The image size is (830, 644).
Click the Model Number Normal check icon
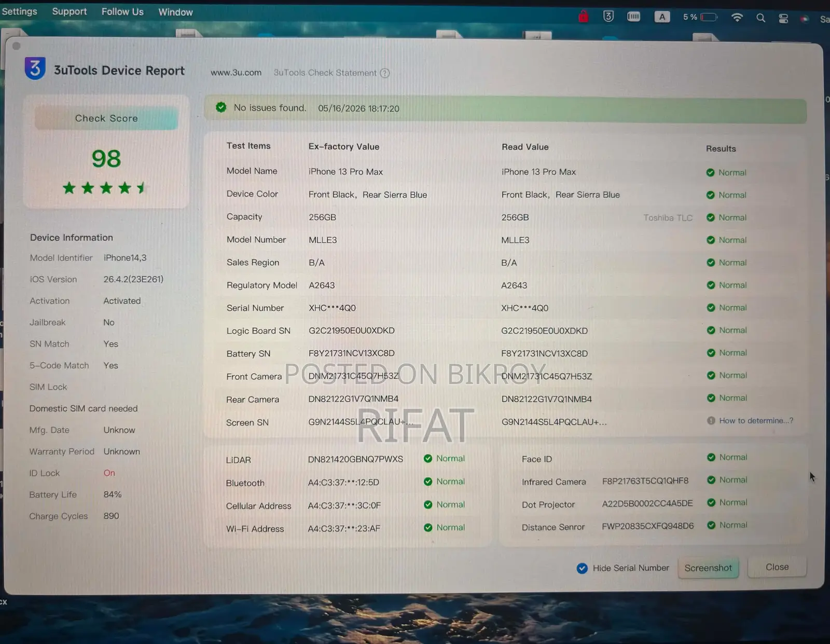pyautogui.click(x=711, y=240)
